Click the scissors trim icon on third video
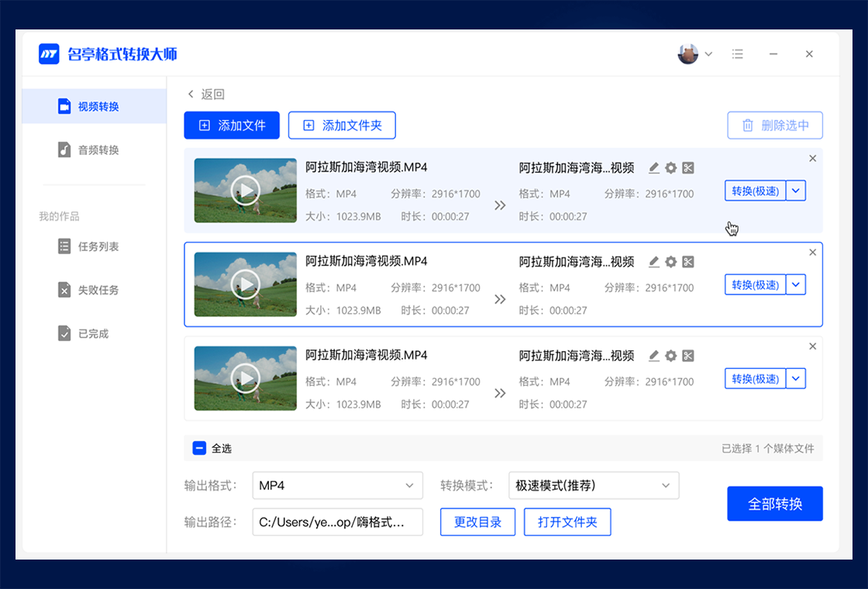868x589 pixels. point(688,356)
